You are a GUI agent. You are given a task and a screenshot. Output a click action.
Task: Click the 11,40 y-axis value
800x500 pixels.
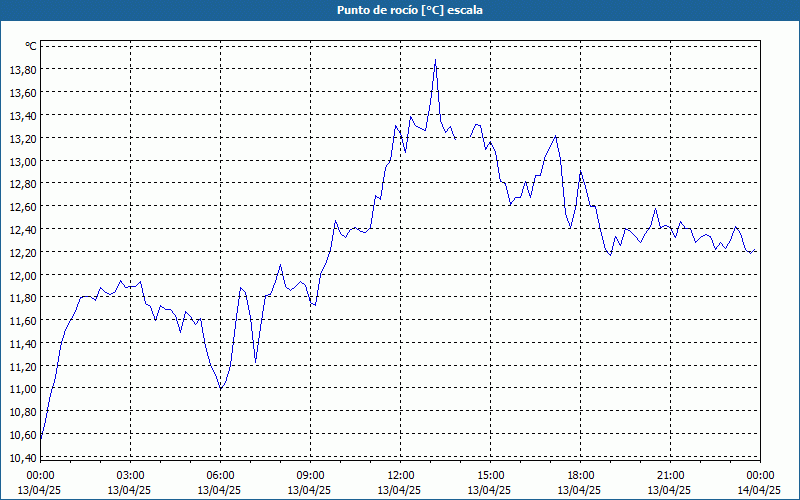point(23,345)
